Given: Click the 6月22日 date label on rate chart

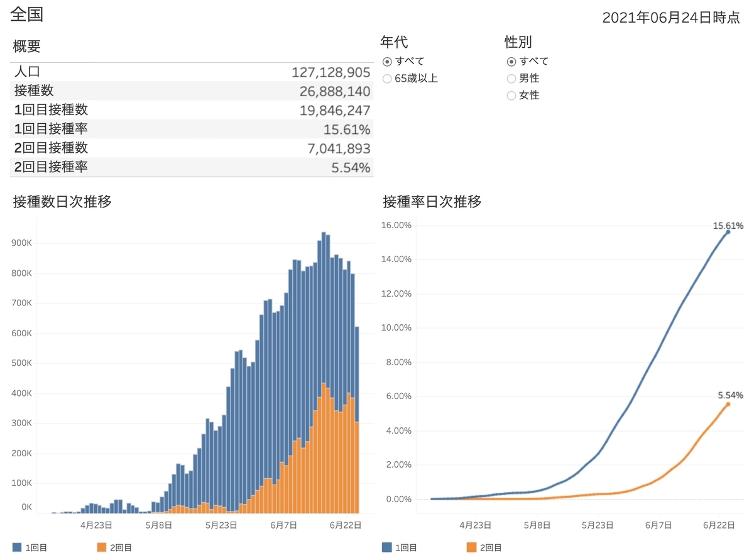Looking at the screenshot, I should (x=718, y=525).
